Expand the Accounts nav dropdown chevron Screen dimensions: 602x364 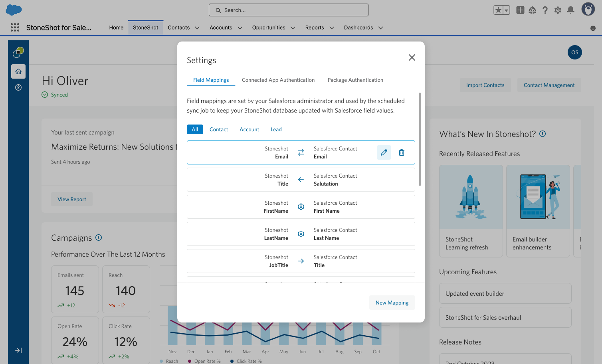[x=240, y=28]
